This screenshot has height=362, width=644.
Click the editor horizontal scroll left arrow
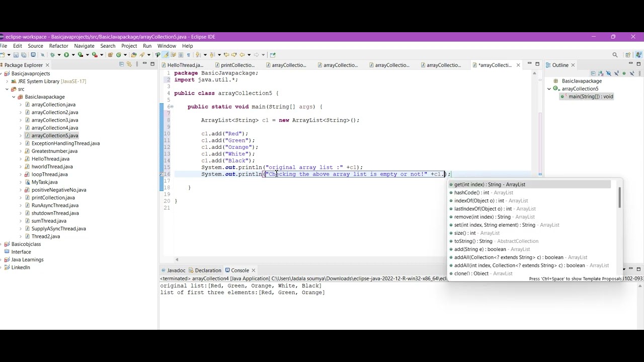click(x=177, y=259)
